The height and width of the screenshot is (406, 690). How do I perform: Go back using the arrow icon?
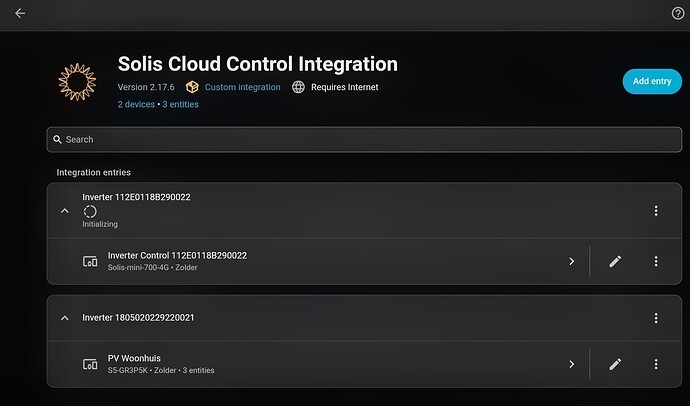tap(20, 14)
